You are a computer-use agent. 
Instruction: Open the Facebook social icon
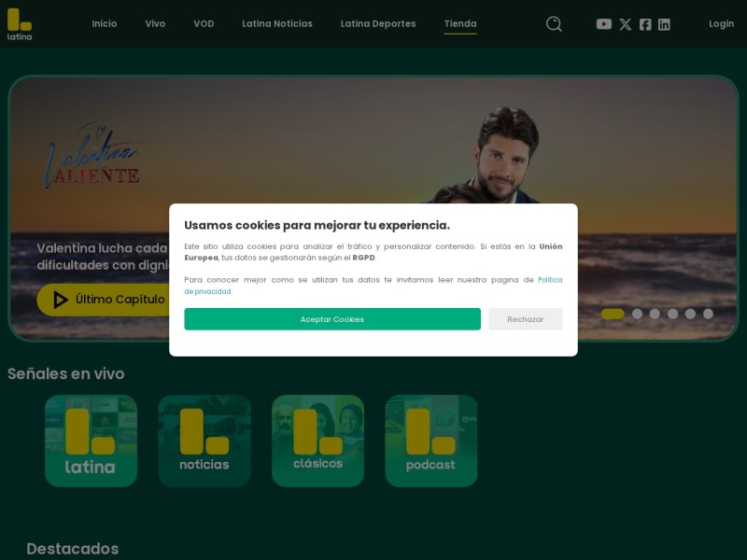click(645, 24)
